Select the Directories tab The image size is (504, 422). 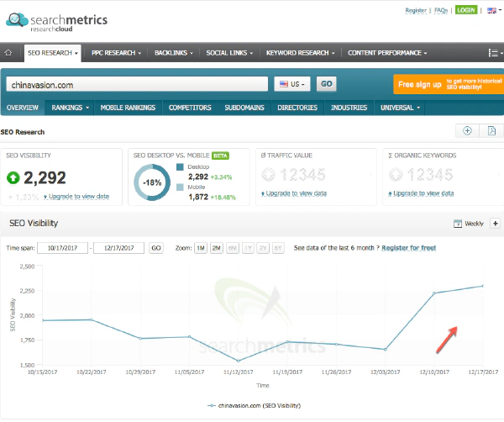297,108
